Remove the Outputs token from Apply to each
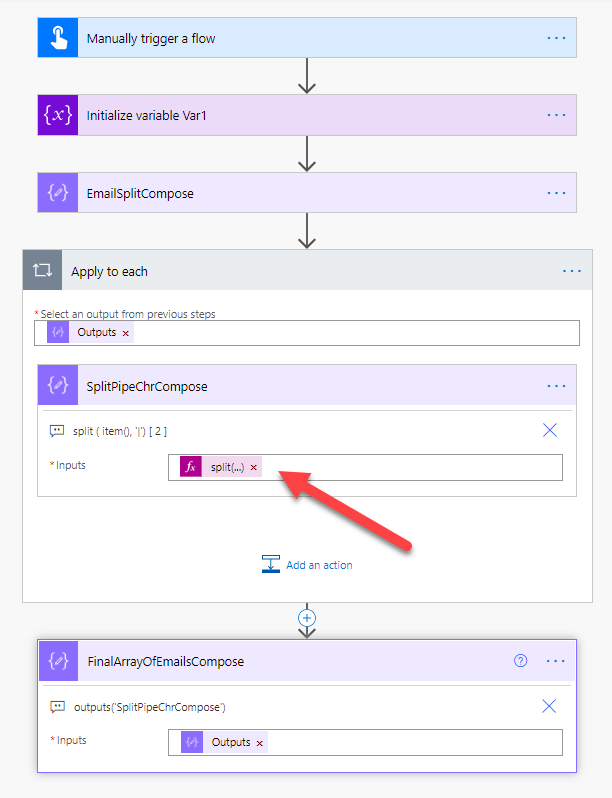This screenshot has width=612, height=798. pos(126,332)
